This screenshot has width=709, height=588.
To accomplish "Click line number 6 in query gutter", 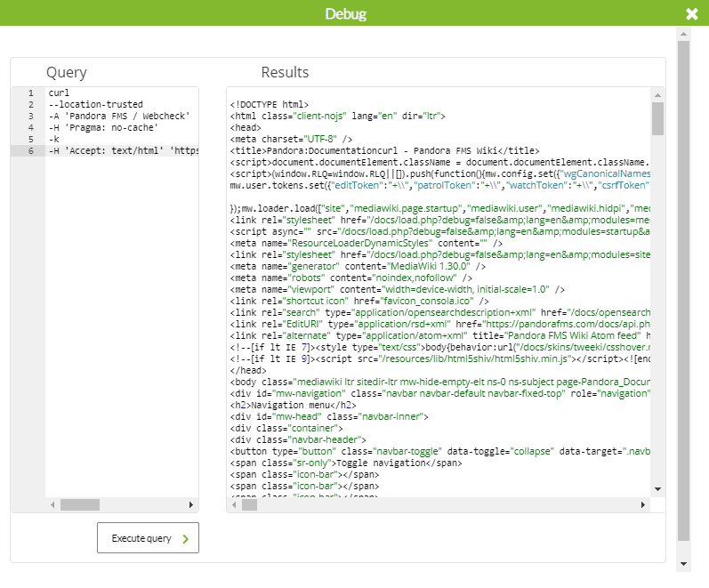I will coord(31,150).
